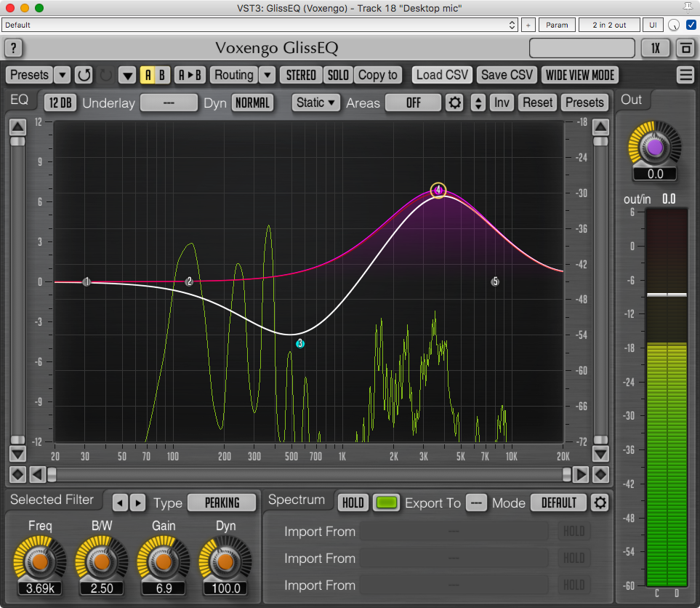Click right spectrum scroll up arrow
The image size is (700, 608).
[x=600, y=127]
